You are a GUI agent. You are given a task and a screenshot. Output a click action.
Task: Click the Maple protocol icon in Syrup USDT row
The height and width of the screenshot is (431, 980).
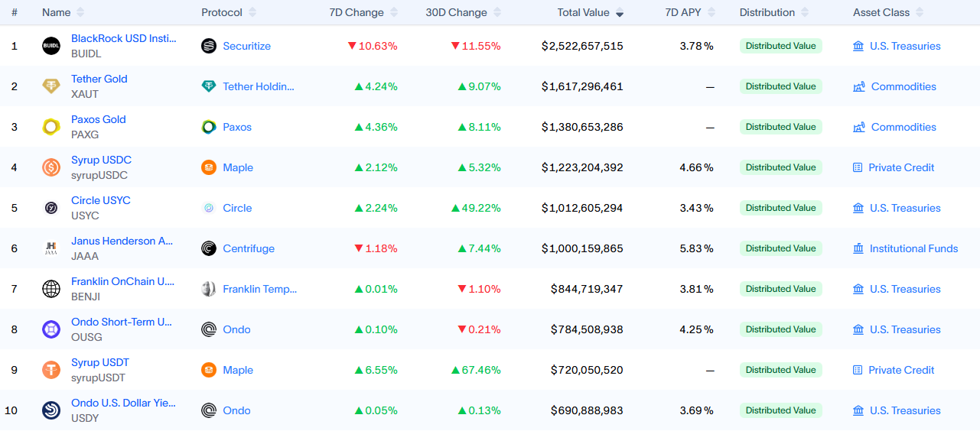click(209, 370)
